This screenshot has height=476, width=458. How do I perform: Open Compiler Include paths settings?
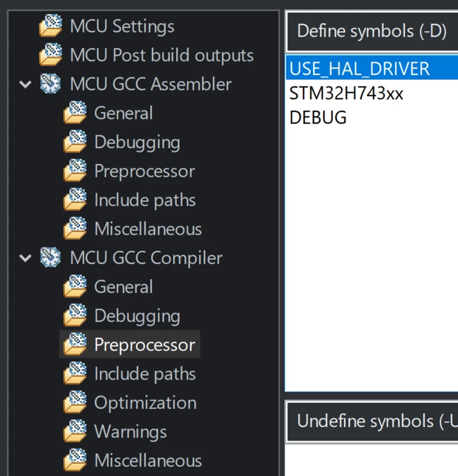pyautogui.click(x=145, y=374)
